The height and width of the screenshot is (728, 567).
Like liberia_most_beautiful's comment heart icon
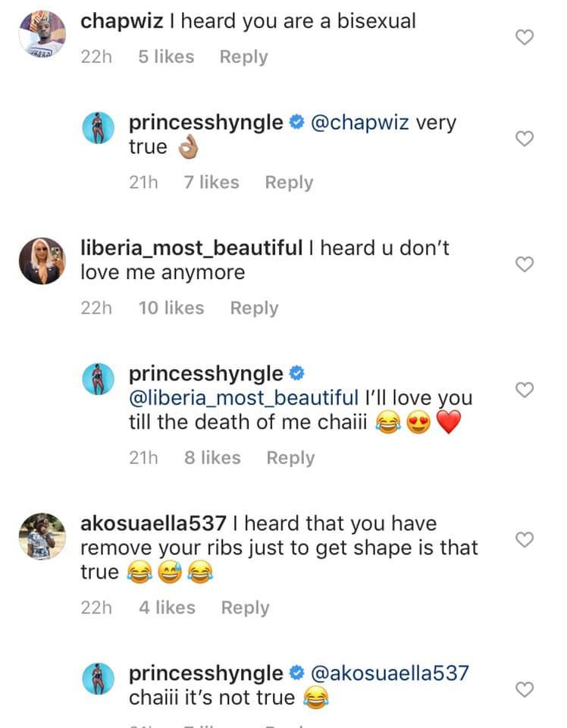(x=525, y=264)
